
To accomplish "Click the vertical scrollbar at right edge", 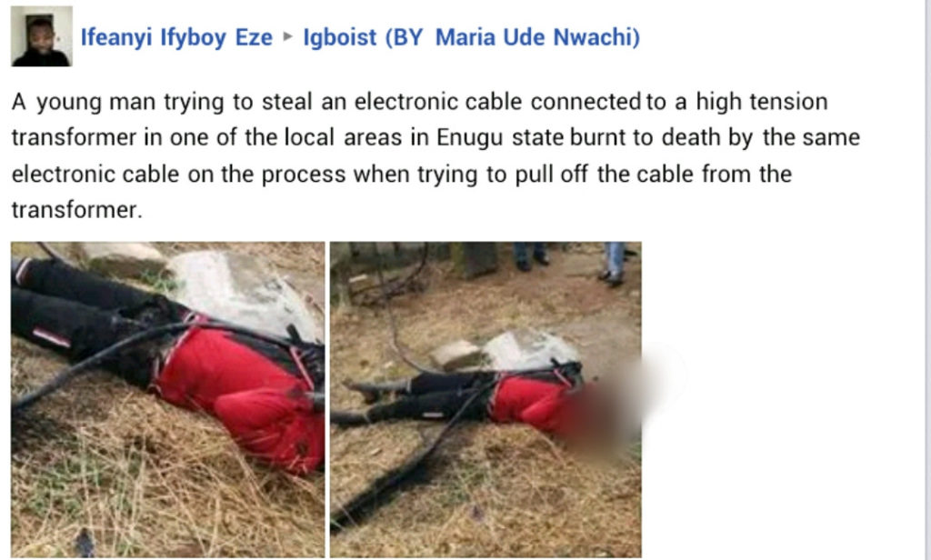I will click(x=926, y=280).
